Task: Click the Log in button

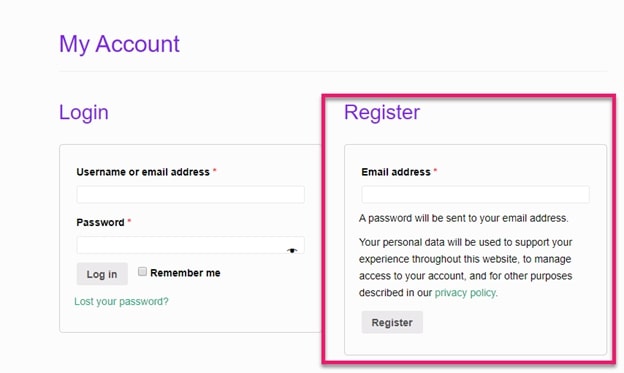Action: click(x=102, y=274)
